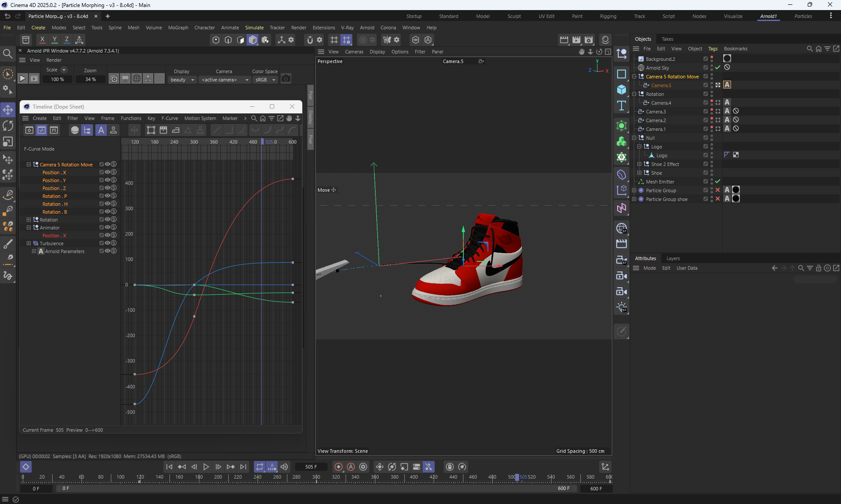
Task: Click the Go to End playback button
Action: pos(243,467)
